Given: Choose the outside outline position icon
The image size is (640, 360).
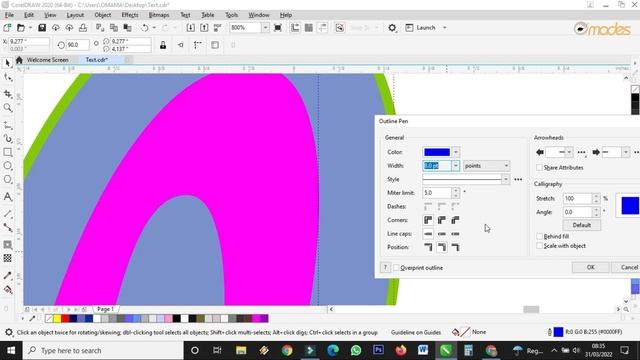Looking at the screenshot, I should [x=428, y=247].
